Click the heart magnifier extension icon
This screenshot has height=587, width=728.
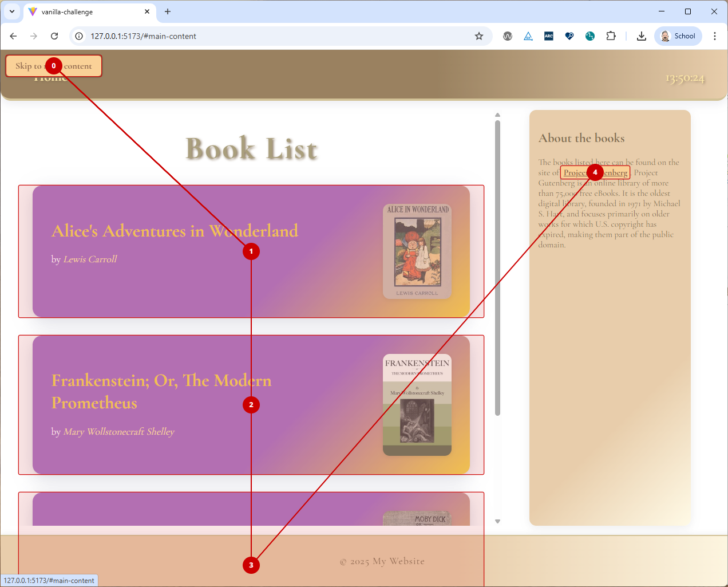(x=569, y=36)
